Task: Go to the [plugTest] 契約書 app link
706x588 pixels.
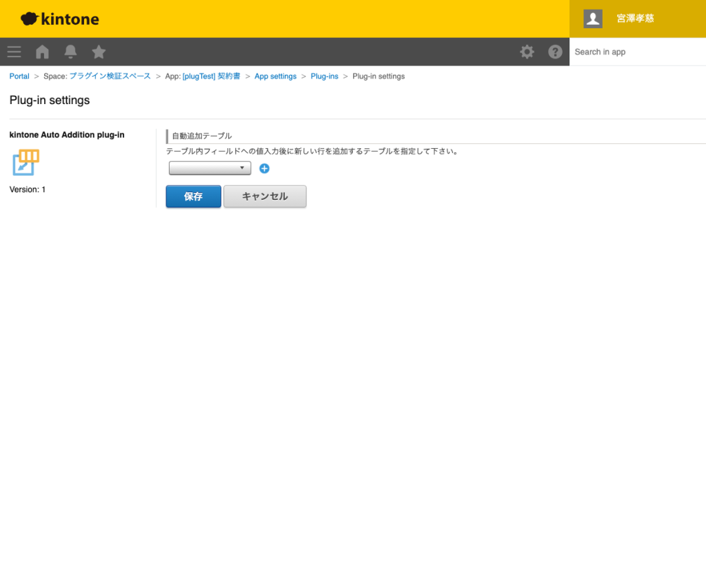Action: pyautogui.click(x=211, y=77)
